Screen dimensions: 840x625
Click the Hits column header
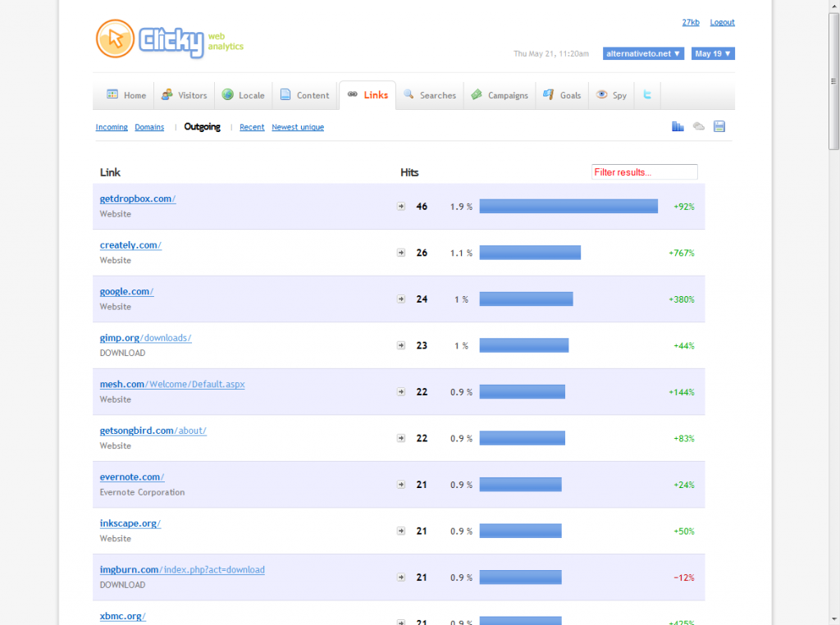click(x=409, y=172)
